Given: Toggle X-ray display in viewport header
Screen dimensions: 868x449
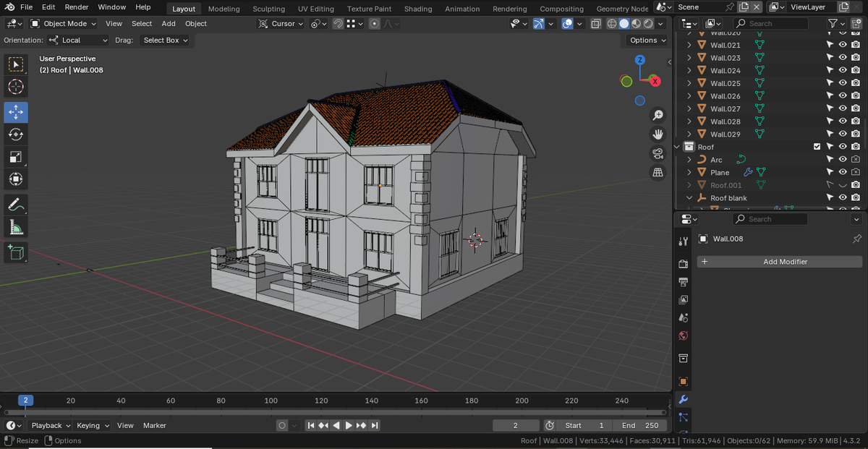Looking at the screenshot, I should pyautogui.click(x=595, y=24).
